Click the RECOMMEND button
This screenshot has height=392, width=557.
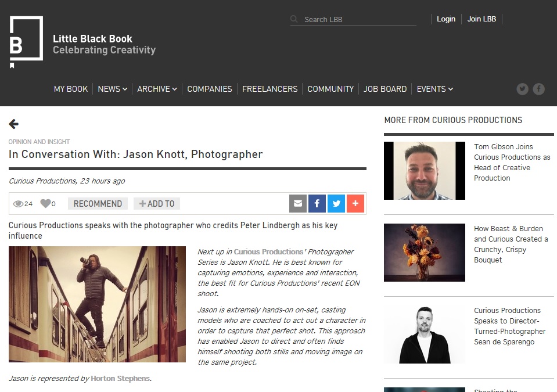coord(98,203)
